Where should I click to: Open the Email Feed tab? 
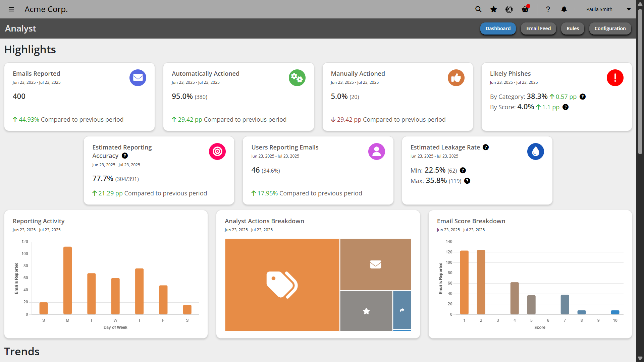(538, 28)
